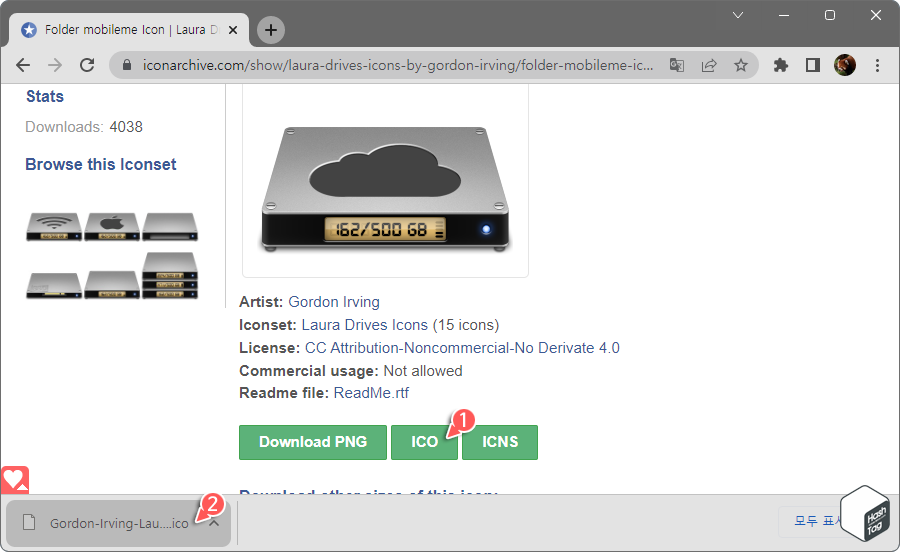Share this page icon

click(x=709, y=65)
